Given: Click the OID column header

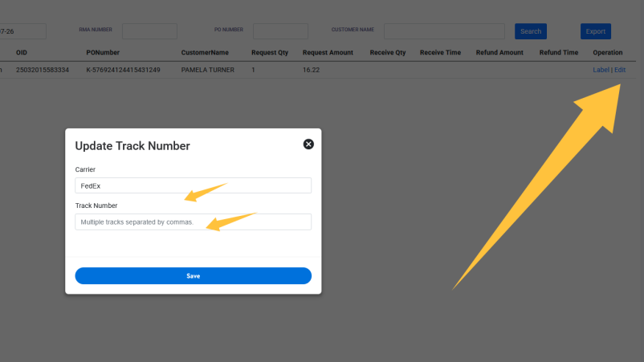Looking at the screenshot, I should pyautogui.click(x=22, y=52).
